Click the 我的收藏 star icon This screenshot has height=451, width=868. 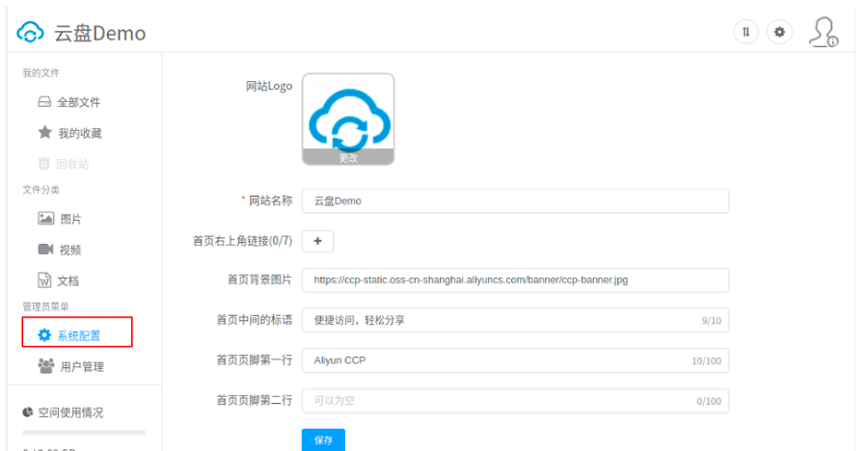44,133
